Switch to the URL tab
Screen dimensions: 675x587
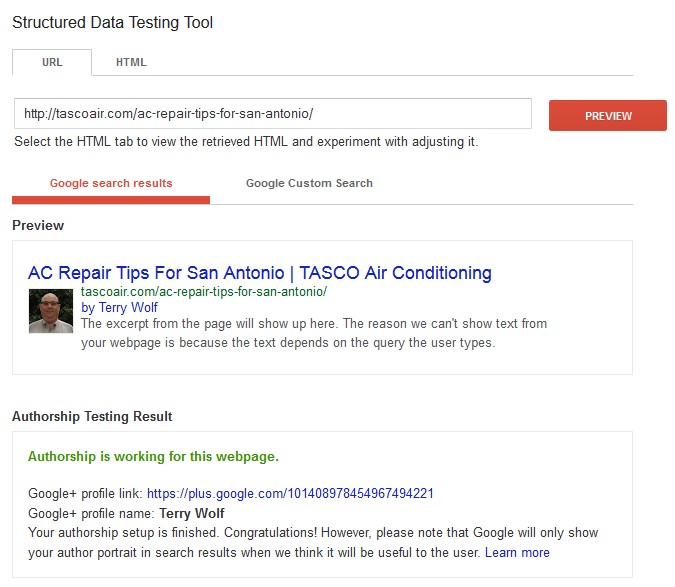click(52, 62)
